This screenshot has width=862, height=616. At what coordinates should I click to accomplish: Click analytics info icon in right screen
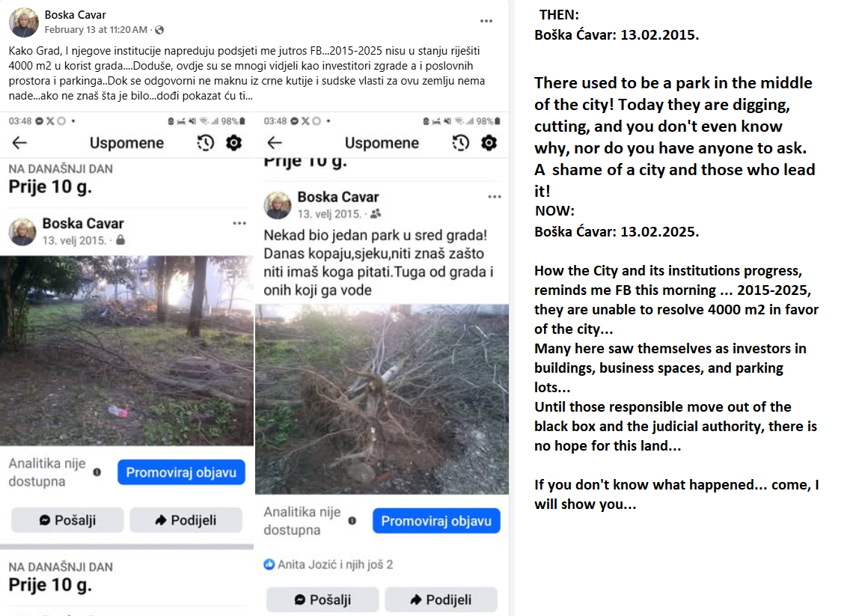(352, 521)
